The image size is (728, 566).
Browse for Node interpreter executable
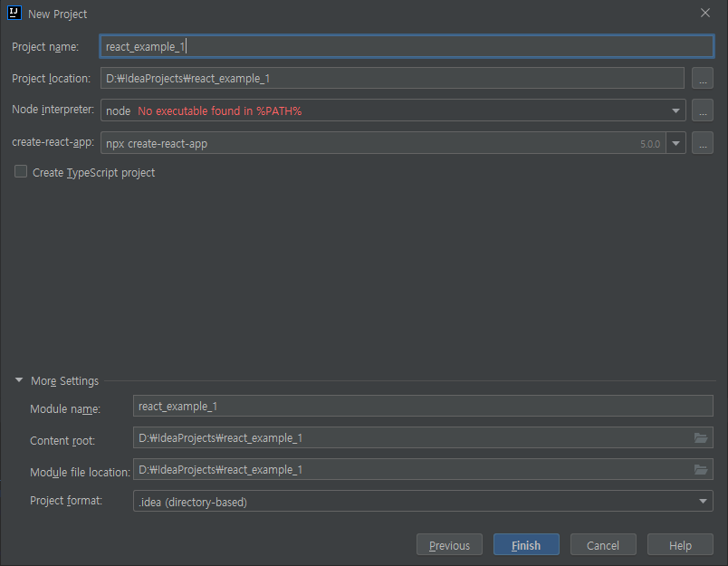[703, 110]
